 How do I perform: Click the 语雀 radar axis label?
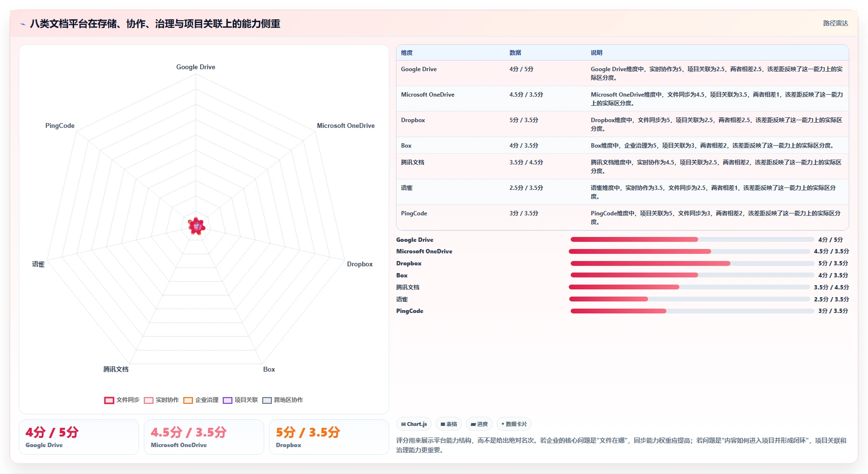[38, 264]
